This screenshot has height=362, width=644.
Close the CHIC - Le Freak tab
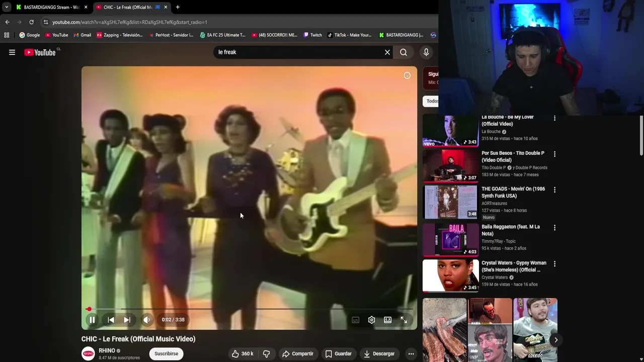pyautogui.click(x=166, y=7)
